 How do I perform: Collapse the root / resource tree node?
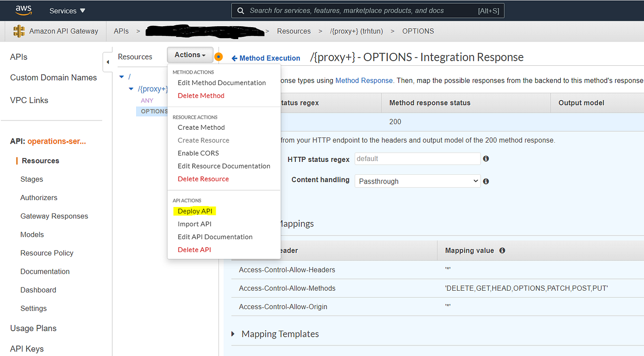121,77
